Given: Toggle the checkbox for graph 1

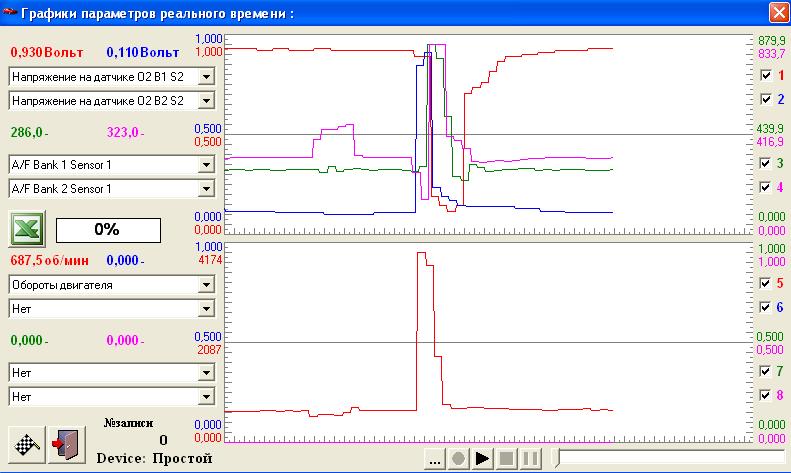Looking at the screenshot, I should coord(766,75).
